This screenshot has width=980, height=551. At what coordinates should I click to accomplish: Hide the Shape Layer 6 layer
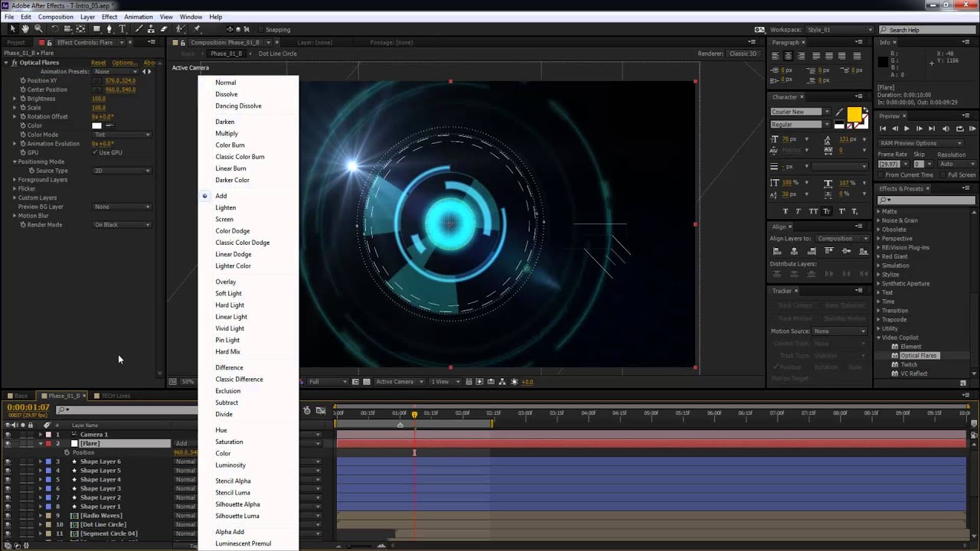(8, 461)
